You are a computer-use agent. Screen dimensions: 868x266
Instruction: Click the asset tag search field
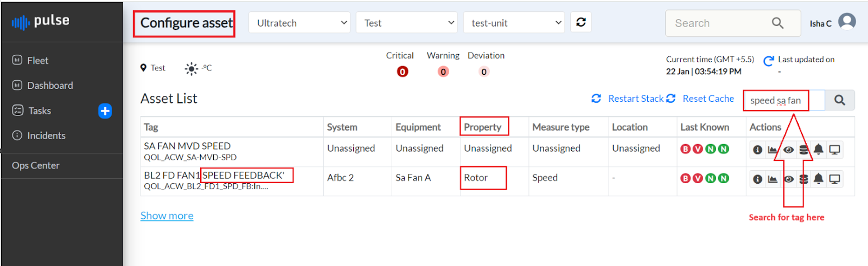pos(784,100)
